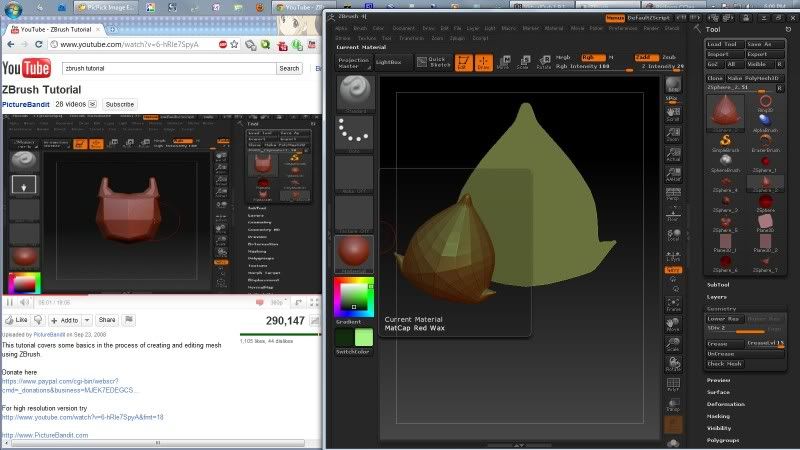Click the Scale view icon in right shelf
The height and width of the screenshot is (450, 800).
click(673, 344)
